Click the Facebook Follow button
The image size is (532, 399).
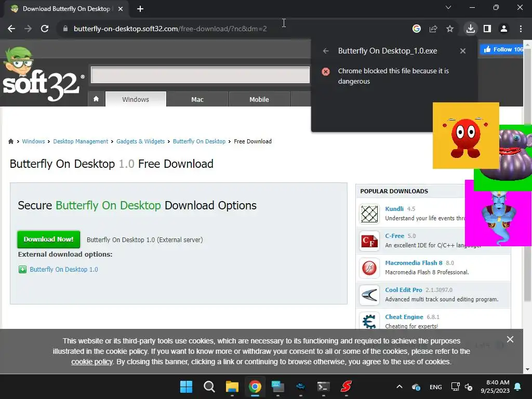[502, 49]
